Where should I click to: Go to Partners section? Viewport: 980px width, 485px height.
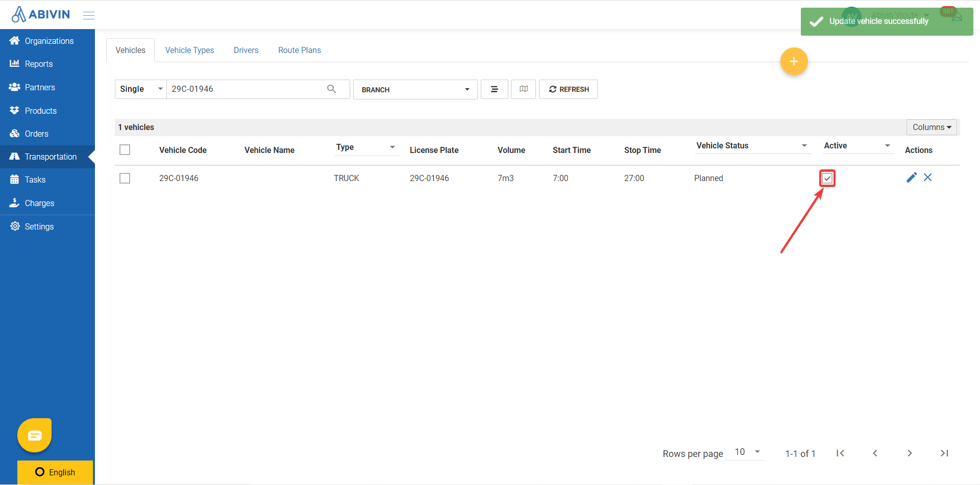(x=47, y=87)
